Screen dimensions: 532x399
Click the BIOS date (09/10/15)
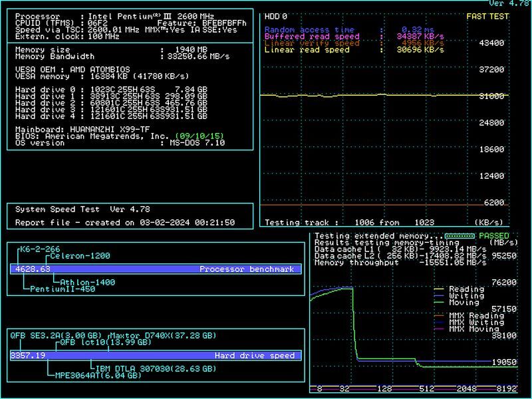[x=200, y=136]
